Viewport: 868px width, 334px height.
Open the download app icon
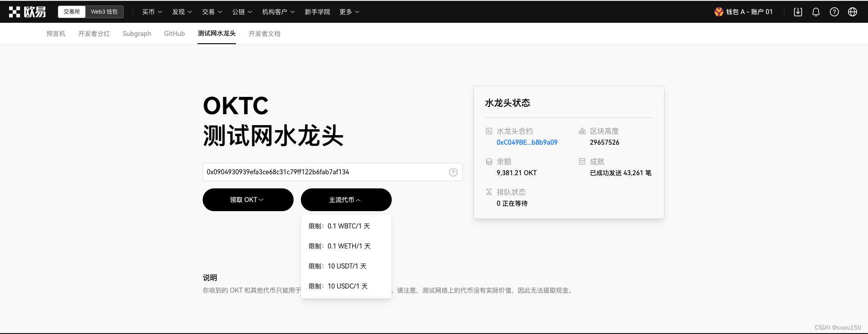pyautogui.click(x=798, y=12)
